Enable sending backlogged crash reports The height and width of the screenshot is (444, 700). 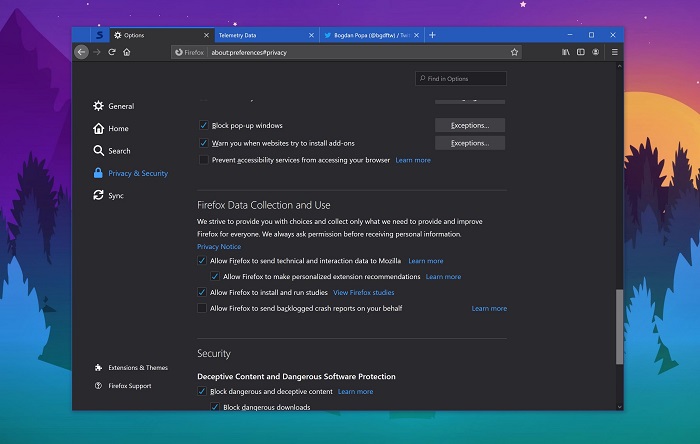pyautogui.click(x=203, y=309)
